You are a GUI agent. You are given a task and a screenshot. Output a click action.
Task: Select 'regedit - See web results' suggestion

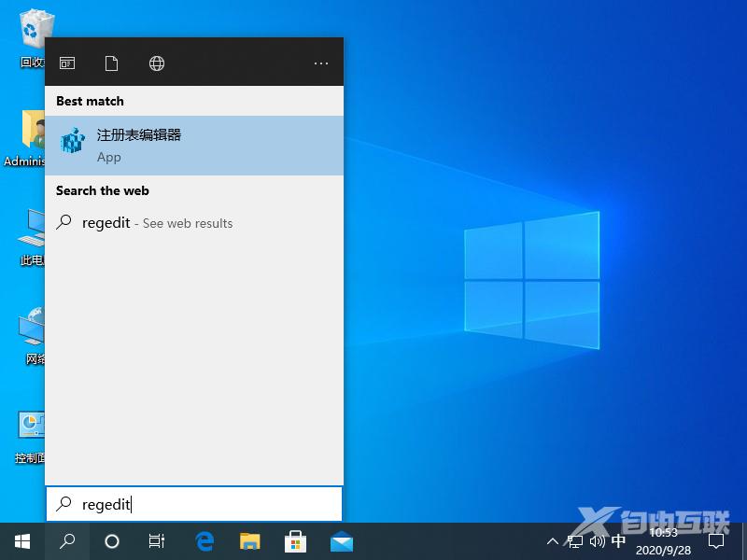pyautogui.click(x=157, y=223)
